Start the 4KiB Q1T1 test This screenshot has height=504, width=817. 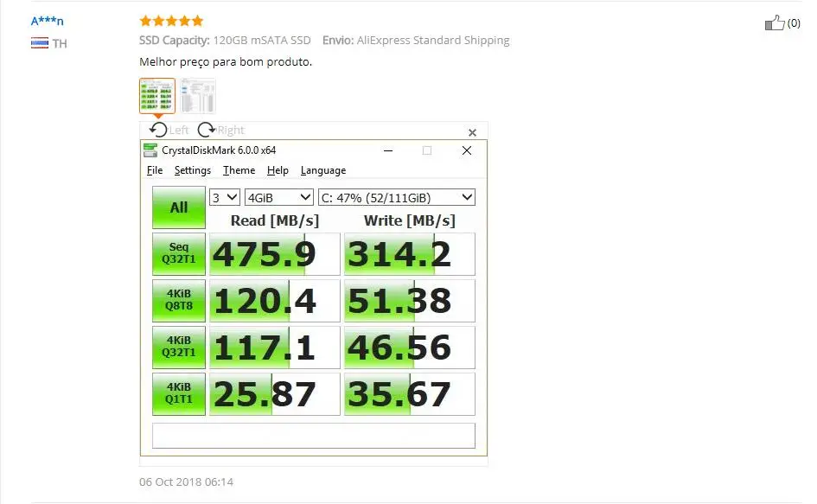[x=179, y=393]
